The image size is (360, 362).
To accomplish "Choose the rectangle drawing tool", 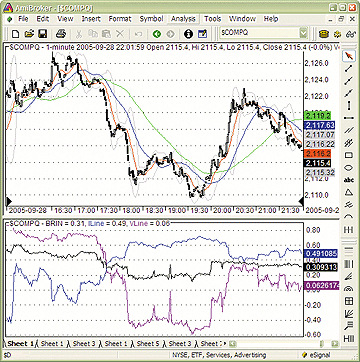I will tap(349, 155).
